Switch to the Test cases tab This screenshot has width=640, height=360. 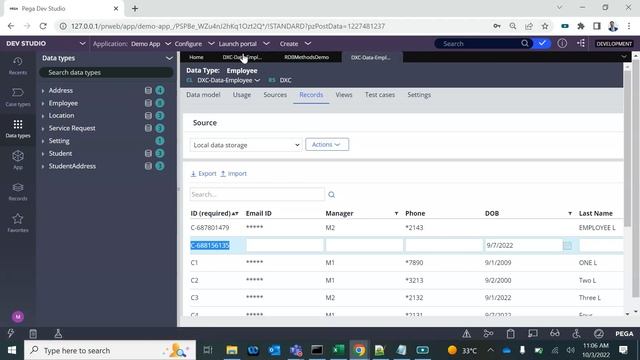tap(380, 95)
